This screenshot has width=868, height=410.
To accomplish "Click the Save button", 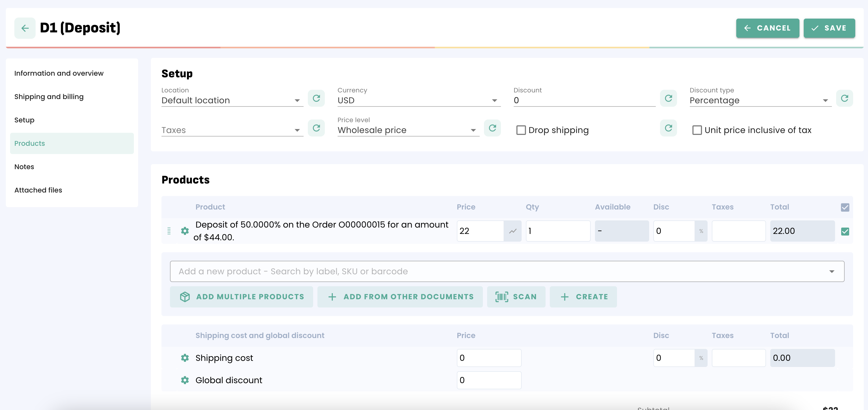I will pos(829,28).
